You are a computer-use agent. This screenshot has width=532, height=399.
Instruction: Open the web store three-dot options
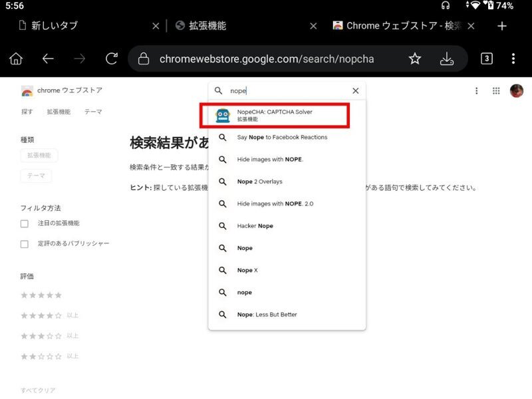coord(477,90)
